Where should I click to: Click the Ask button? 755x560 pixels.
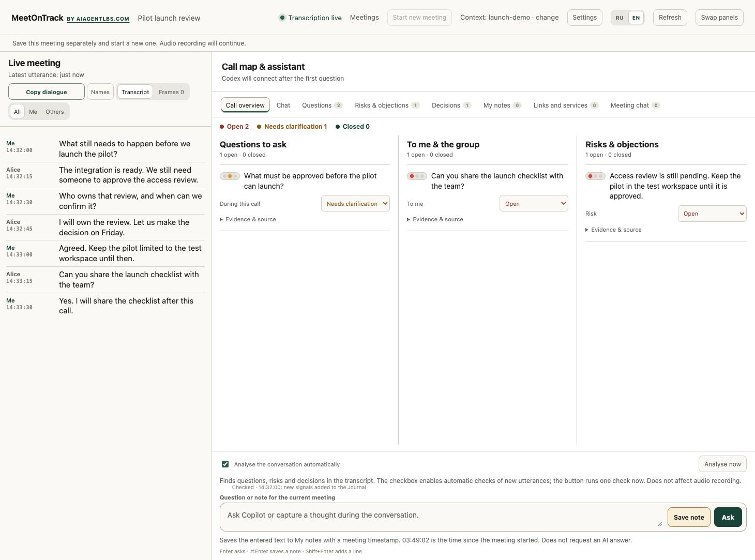728,517
